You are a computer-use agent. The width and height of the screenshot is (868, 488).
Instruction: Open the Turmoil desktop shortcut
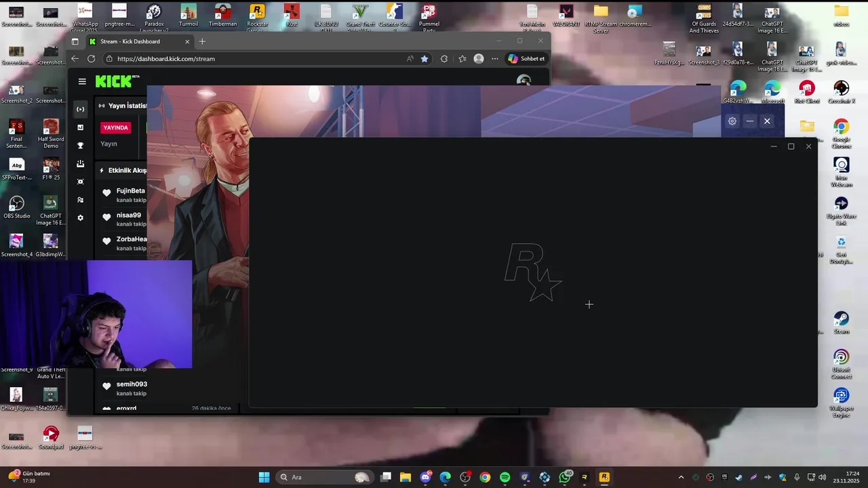click(189, 16)
